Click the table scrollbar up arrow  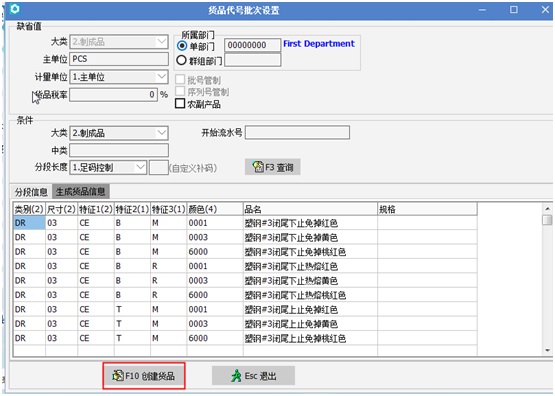[547, 208]
